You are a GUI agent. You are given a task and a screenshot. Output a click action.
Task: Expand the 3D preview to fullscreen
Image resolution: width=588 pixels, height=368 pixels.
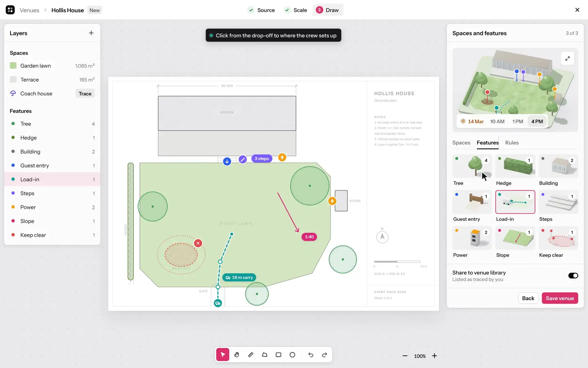point(567,59)
